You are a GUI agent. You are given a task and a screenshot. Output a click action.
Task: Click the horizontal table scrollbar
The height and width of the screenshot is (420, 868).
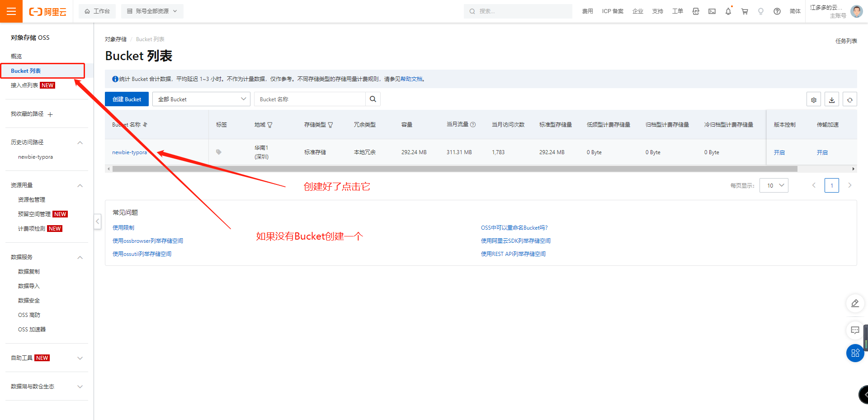[455, 169]
